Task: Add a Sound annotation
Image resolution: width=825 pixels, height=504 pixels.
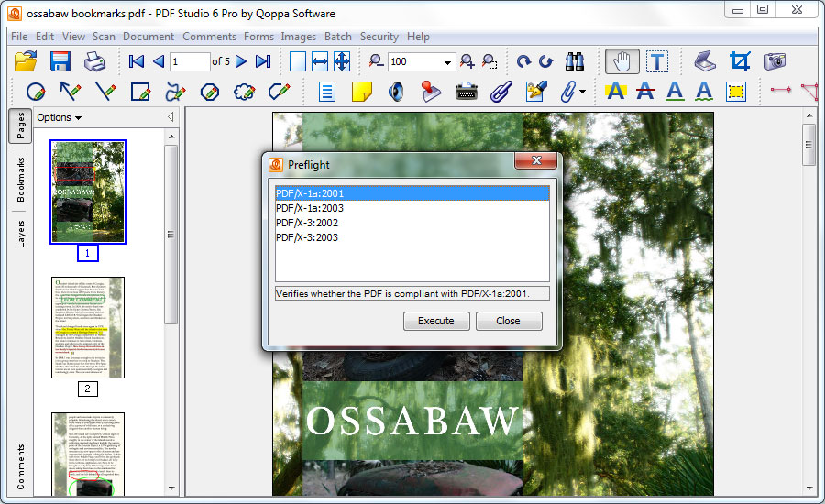Action: coord(396,92)
